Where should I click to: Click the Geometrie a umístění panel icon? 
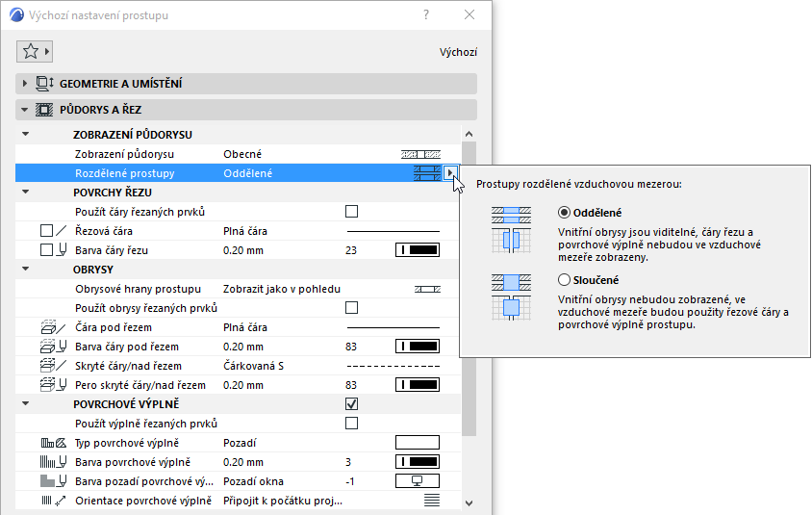[44, 84]
